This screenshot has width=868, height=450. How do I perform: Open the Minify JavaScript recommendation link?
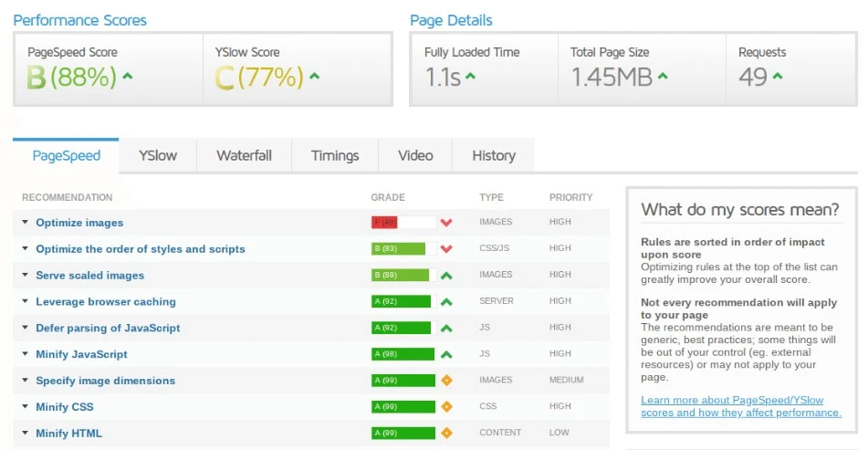(x=81, y=354)
